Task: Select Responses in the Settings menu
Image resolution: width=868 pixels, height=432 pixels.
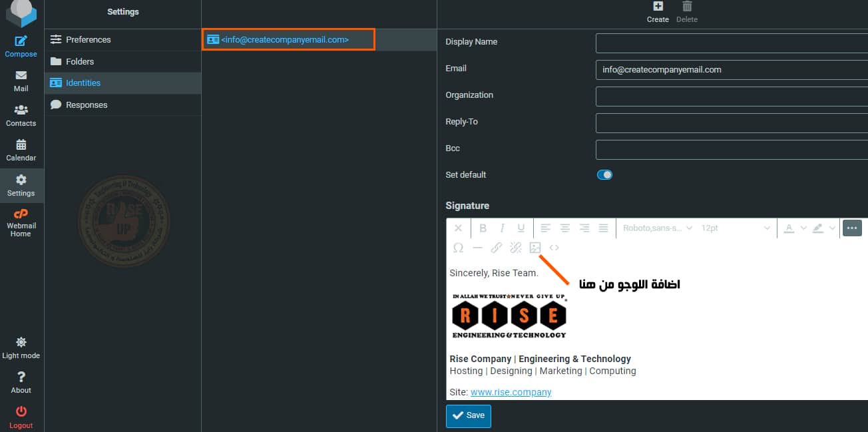Action: point(87,105)
